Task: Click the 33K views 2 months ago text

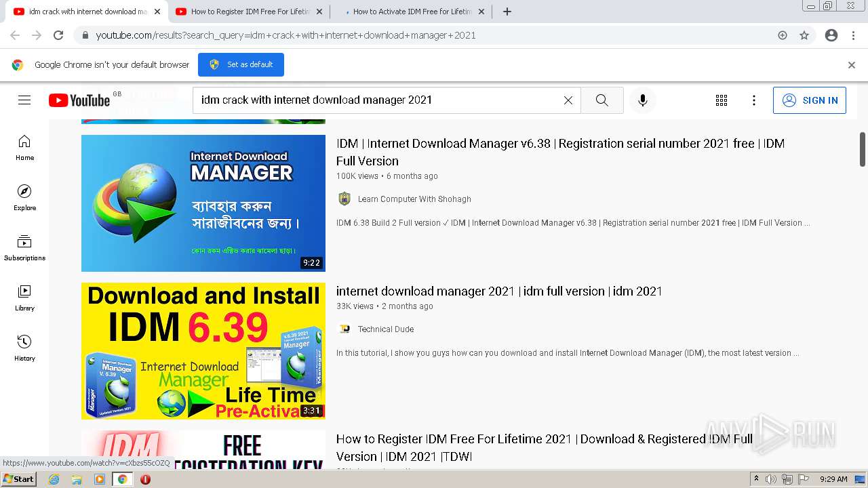Action: (x=384, y=306)
